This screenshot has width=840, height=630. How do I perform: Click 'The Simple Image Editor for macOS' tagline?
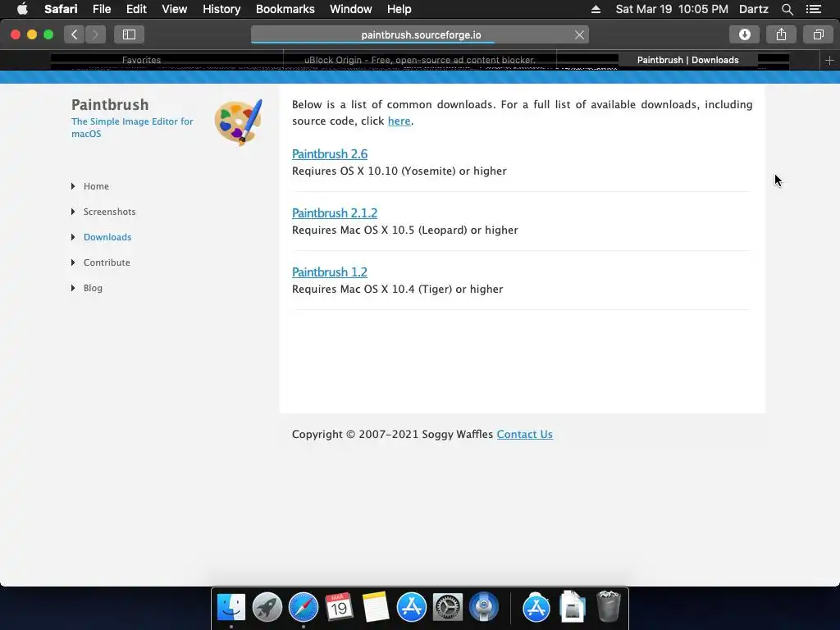point(132,127)
